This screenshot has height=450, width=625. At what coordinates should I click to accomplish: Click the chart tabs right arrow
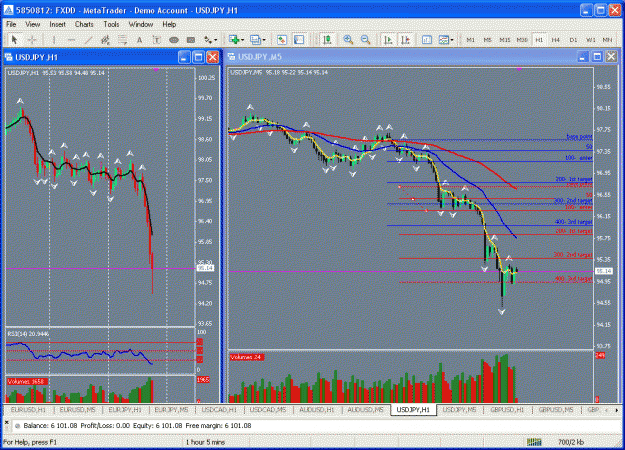tap(617, 410)
